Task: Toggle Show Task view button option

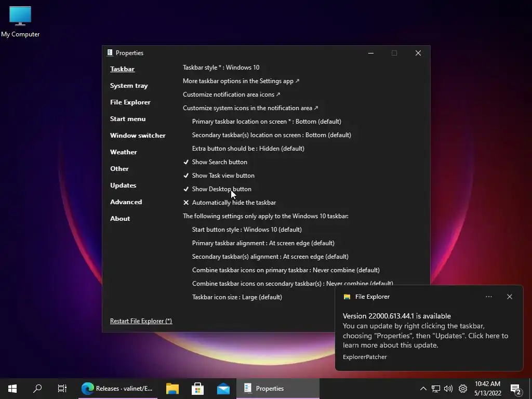Action: pos(219,176)
